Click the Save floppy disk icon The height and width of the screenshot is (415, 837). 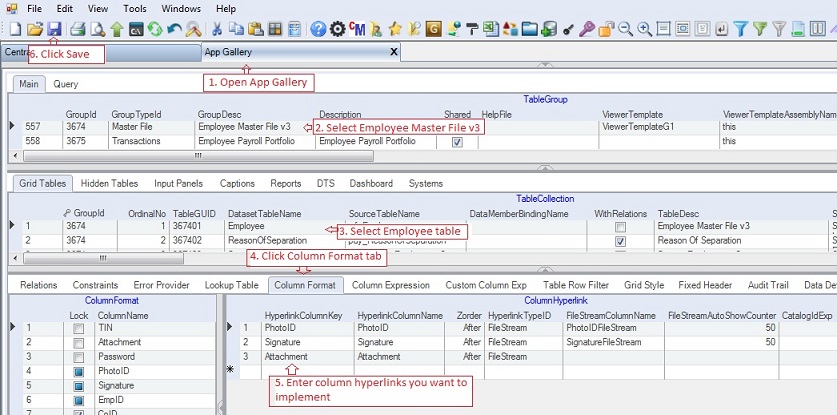click(x=54, y=29)
